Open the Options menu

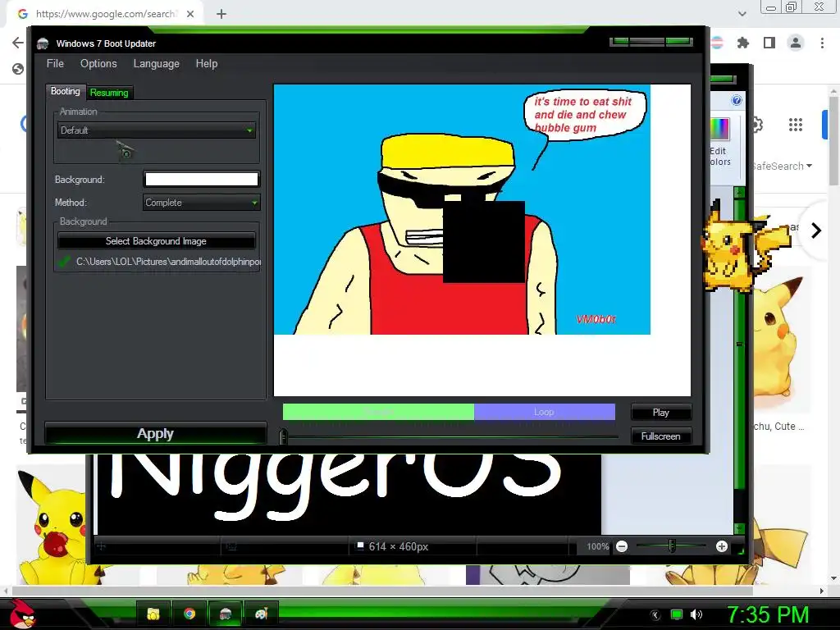click(98, 64)
